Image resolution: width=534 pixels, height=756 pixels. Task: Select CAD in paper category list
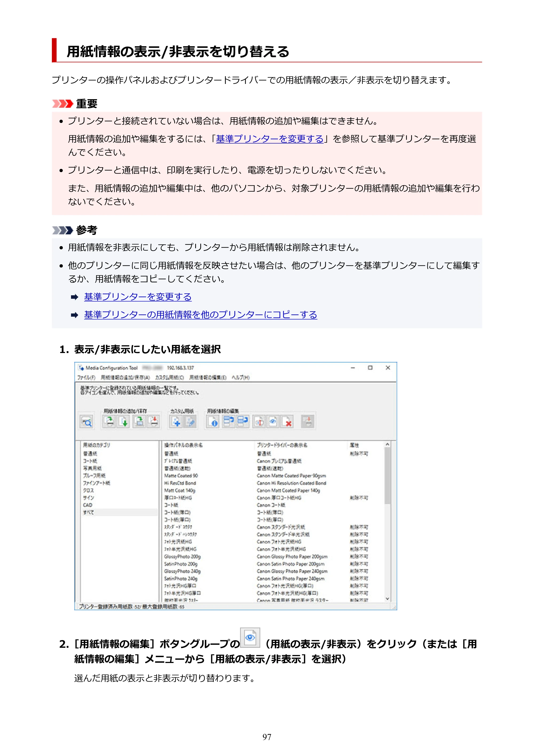point(88,505)
